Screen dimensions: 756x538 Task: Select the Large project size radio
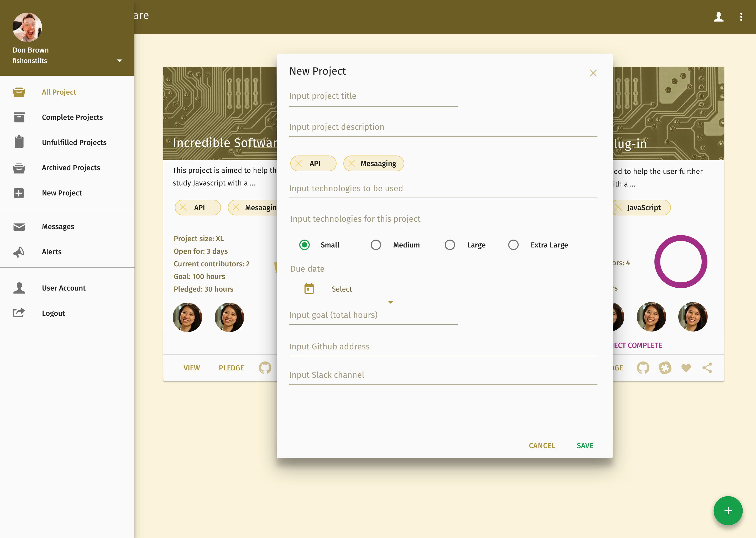(x=449, y=245)
